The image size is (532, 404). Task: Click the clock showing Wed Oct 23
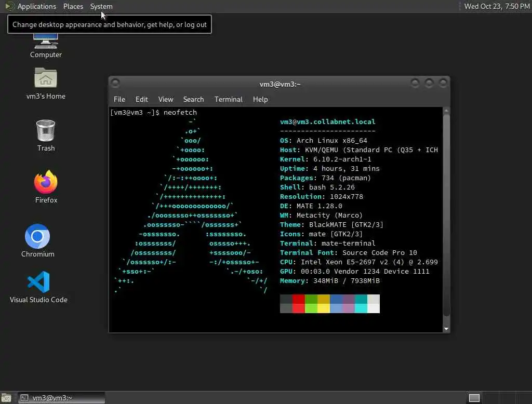tap(497, 6)
